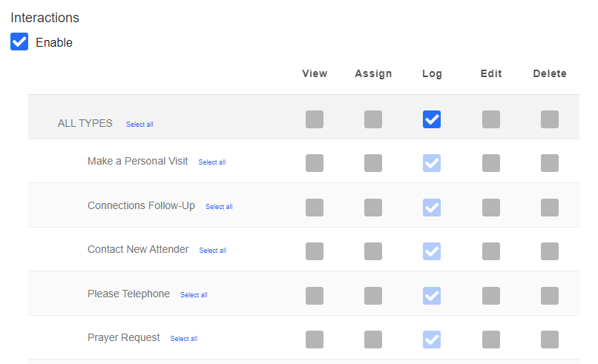Check Edit box for ALL TYPES
This screenshot has height=364, width=598.
point(491,119)
